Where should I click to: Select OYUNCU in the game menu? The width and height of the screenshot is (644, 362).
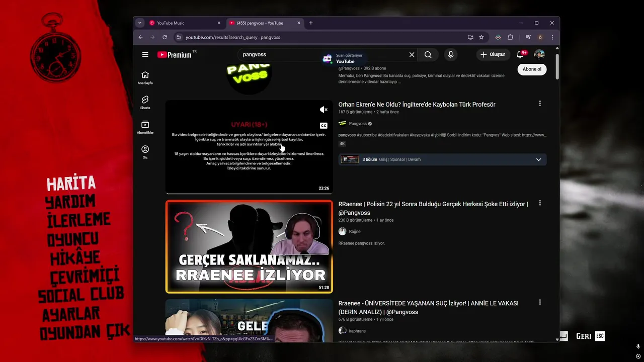coord(72,239)
